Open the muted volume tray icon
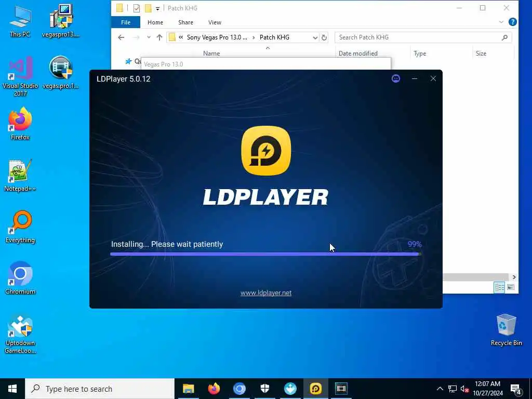The height and width of the screenshot is (399, 532). click(x=464, y=389)
